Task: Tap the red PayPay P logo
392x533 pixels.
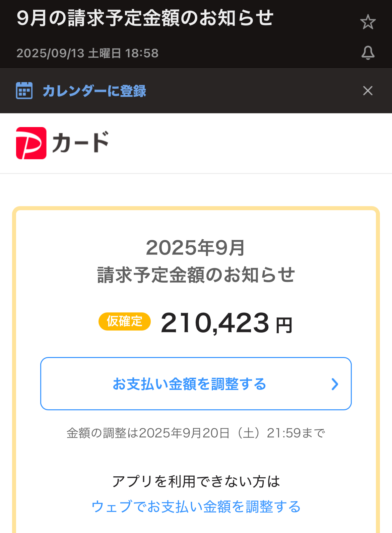Action: coord(31,143)
